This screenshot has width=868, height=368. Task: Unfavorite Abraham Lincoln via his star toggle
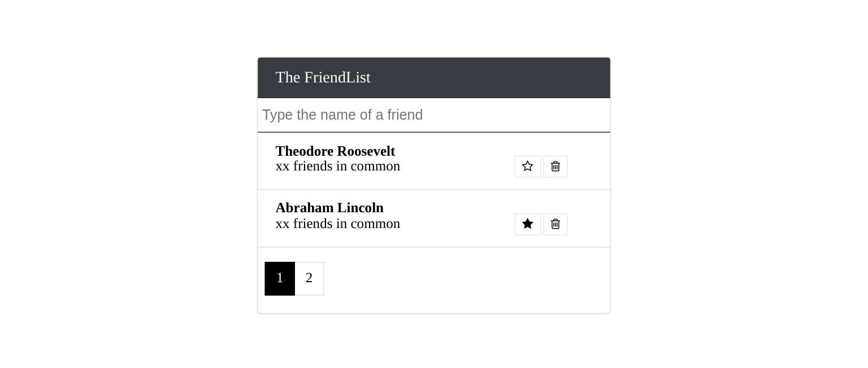tap(527, 224)
